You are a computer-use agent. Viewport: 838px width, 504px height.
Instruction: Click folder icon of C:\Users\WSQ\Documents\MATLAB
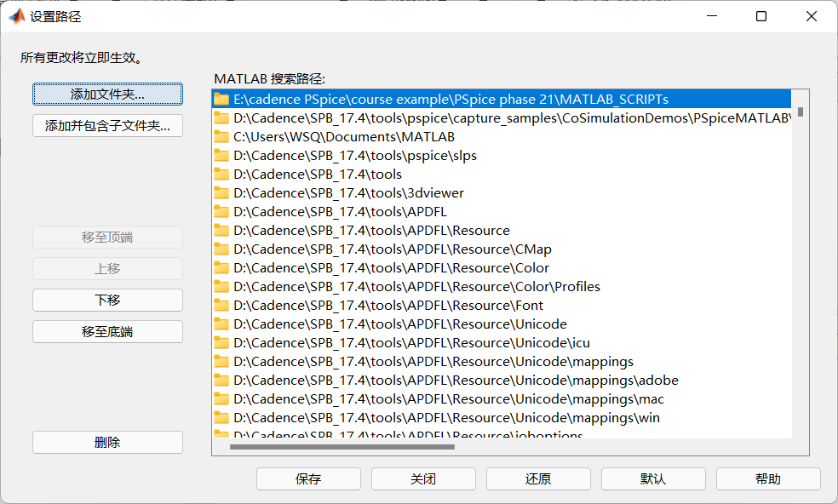click(x=221, y=137)
